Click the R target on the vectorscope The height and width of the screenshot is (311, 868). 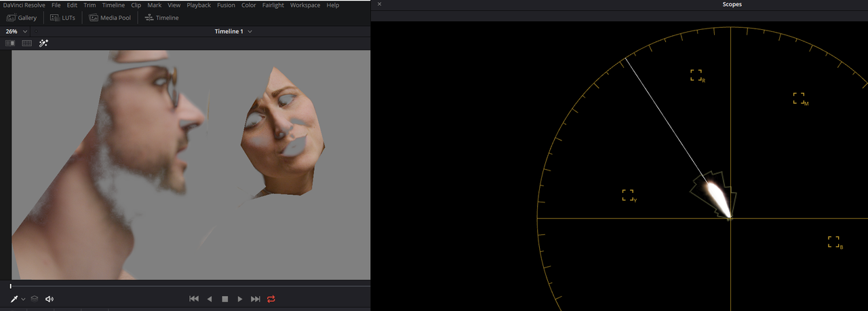click(696, 75)
